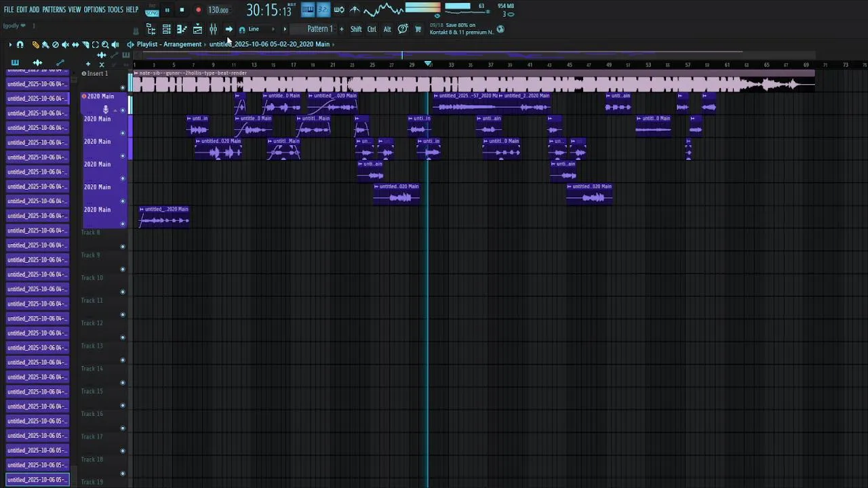Open the Playlist view from top toolbar
Viewport: 868px width, 488px height.
(x=197, y=29)
